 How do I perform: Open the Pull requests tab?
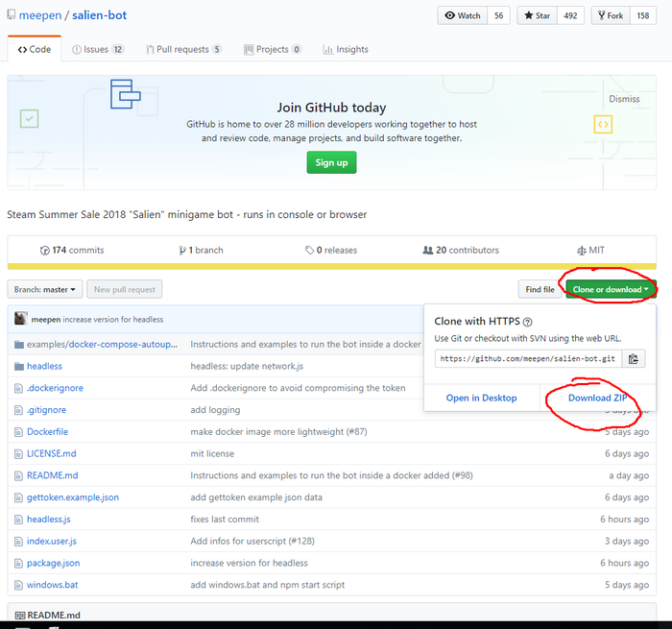pyautogui.click(x=183, y=49)
